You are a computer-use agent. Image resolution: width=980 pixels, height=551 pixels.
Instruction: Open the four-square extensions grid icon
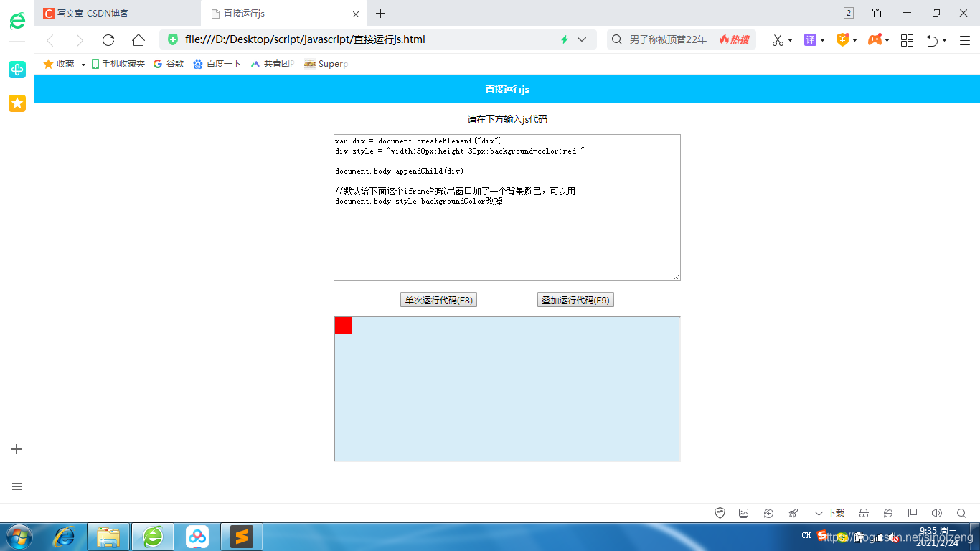click(x=907, y=40)
